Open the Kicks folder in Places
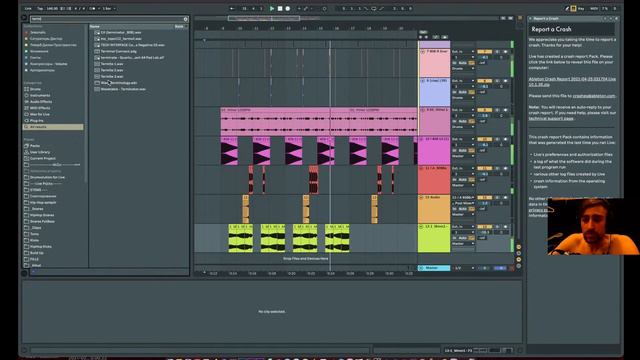The height and width of the screenshot is (360, 640). [34, 240]
